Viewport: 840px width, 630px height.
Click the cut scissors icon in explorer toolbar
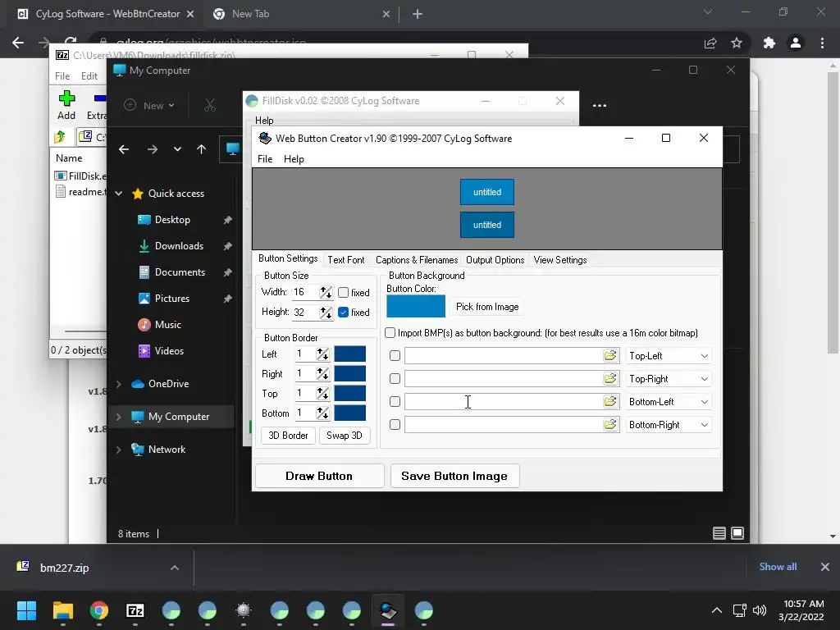pyautogui.click(x=210, y=106)
